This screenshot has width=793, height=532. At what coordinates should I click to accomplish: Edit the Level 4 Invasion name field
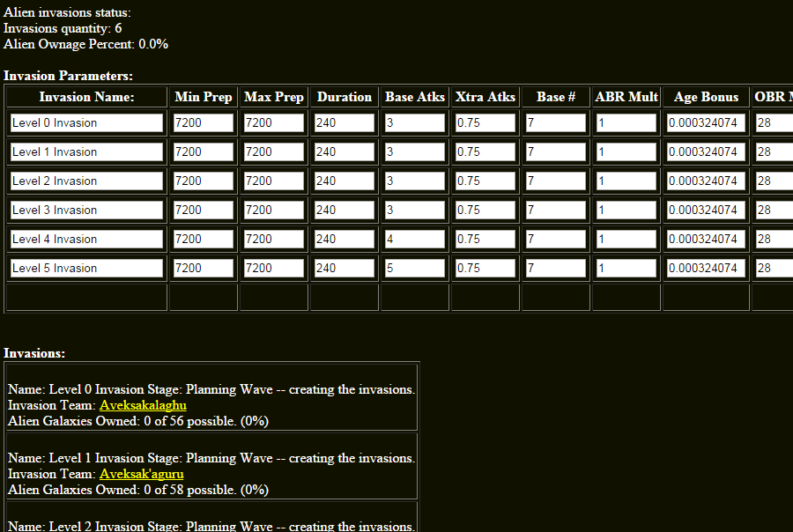tap(86, 240)
